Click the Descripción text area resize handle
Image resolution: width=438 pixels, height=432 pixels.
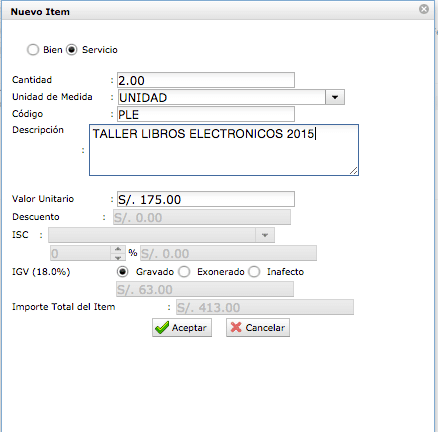tap(354, 171)
